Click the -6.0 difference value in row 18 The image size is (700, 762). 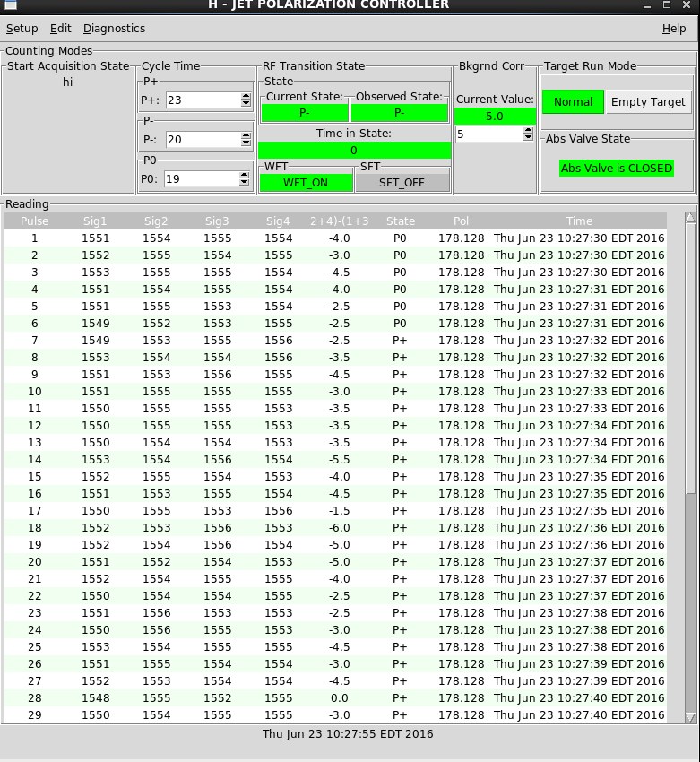point(339,527)
